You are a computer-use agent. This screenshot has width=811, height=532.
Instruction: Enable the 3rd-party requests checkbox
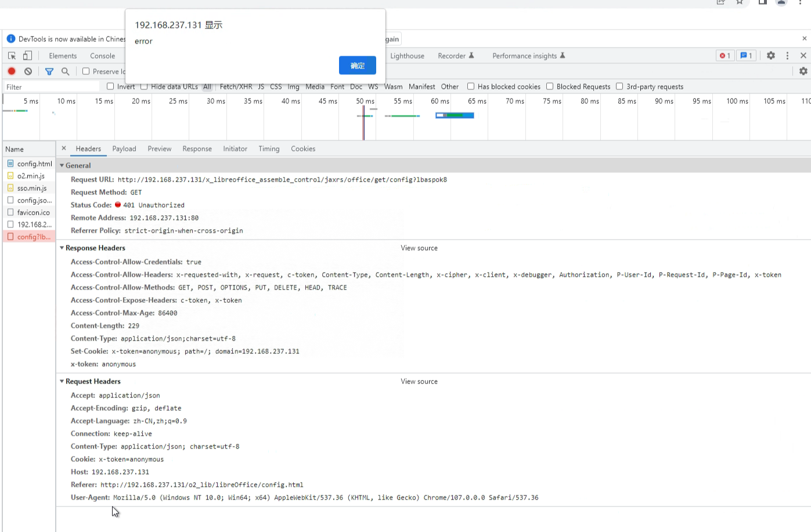(619, 86)
